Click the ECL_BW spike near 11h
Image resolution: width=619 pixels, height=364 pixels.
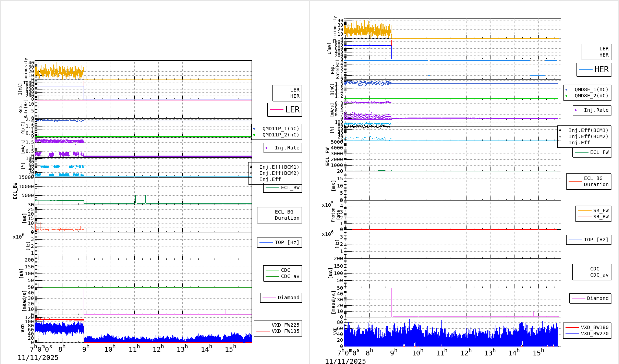[135, 199]
